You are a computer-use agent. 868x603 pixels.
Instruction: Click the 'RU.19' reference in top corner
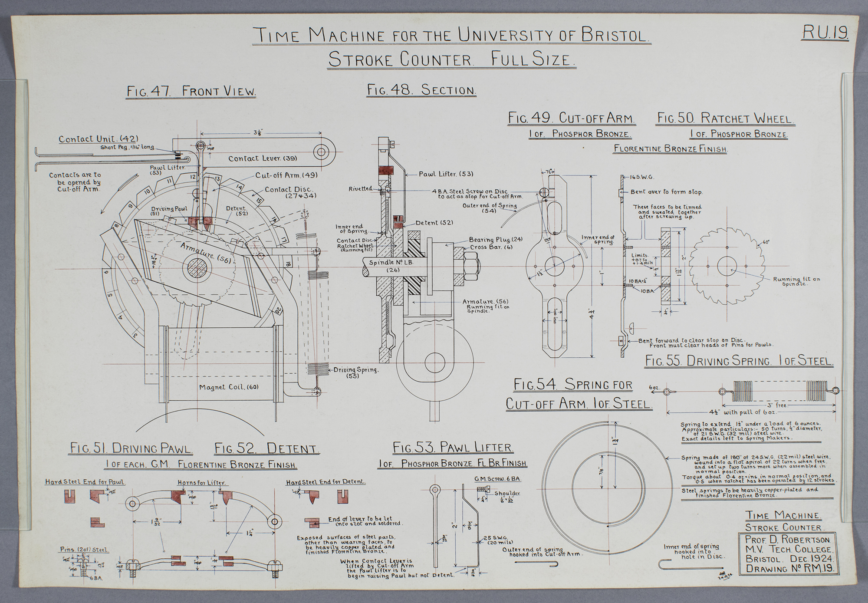pos(825,33)
